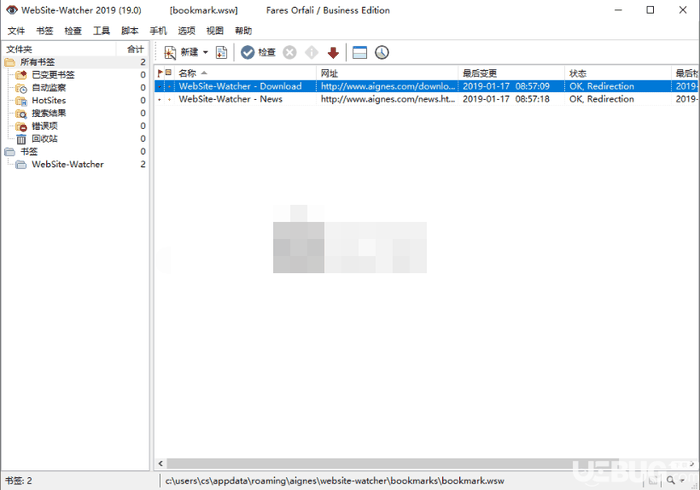This screenshot has height=490, width=700.
Task: Open the 文件 menu
Action: point(16,31)
